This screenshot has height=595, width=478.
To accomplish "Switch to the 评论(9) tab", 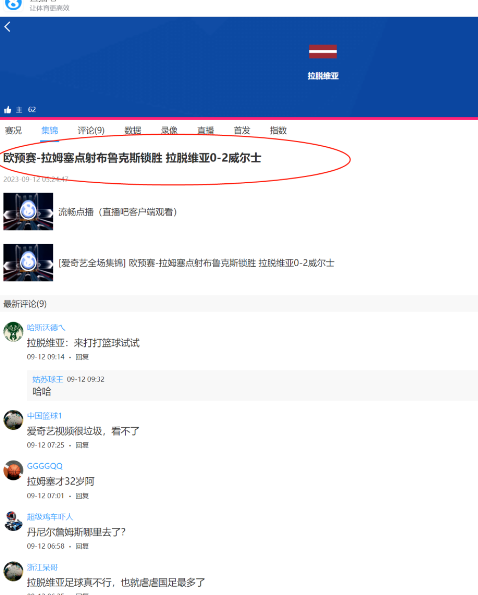I will [91, 130].
